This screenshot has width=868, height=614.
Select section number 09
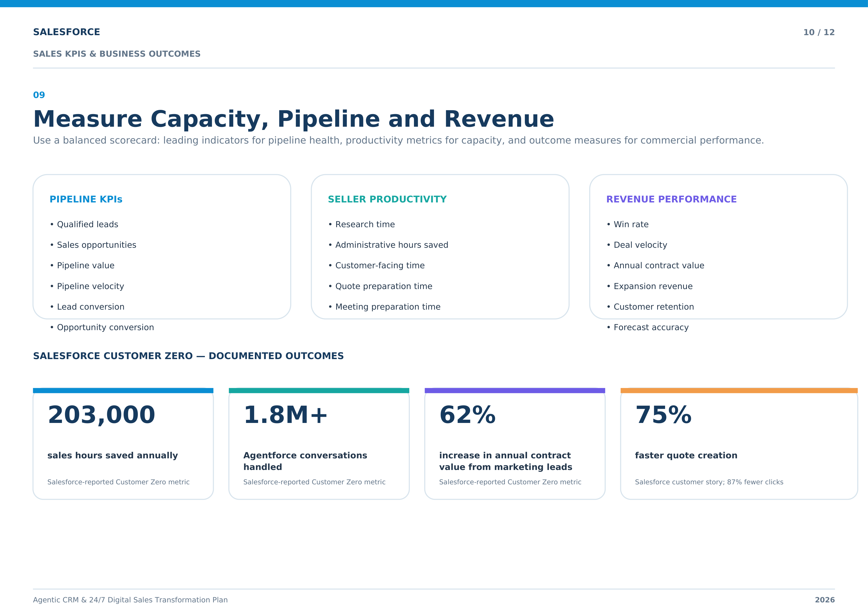(x=39, y=95)
